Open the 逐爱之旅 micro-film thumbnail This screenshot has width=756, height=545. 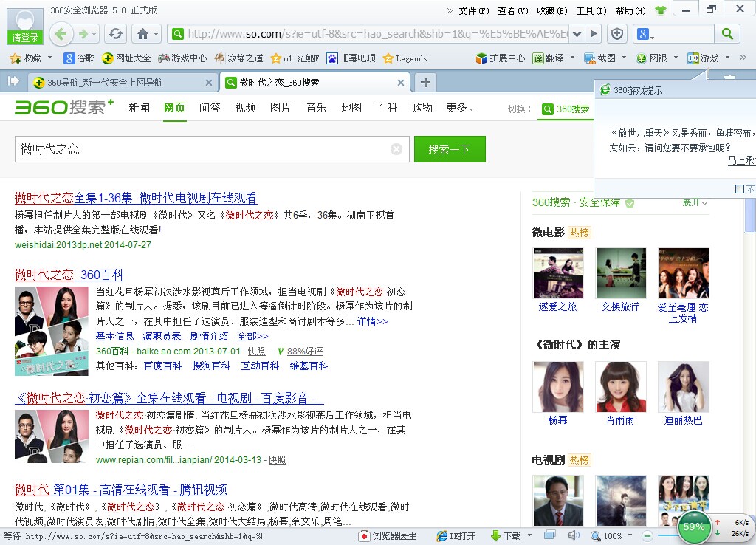tap(558, 273)
